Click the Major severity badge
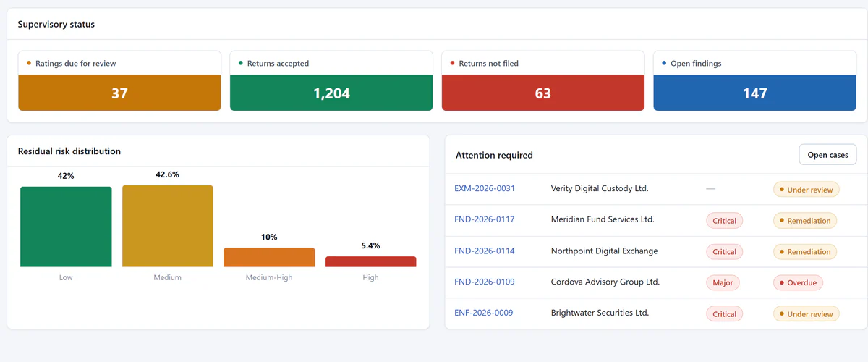868x362 pixels. point(723,283)
